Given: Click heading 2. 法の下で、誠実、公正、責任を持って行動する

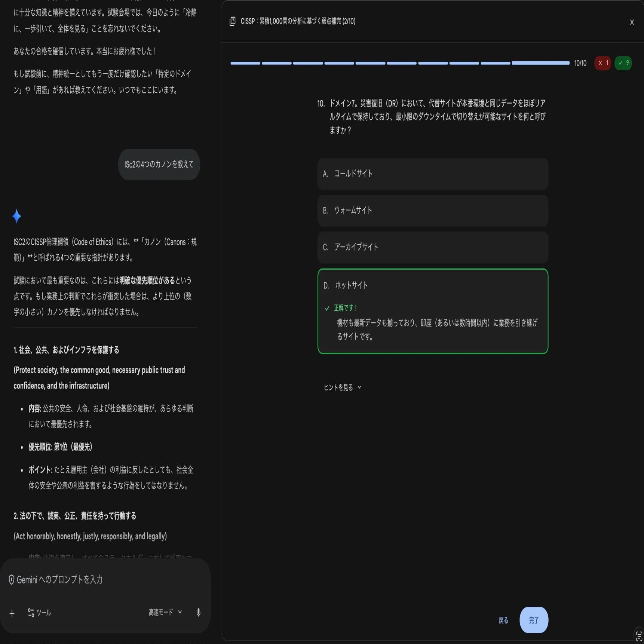Looking at the screenshot, I should pos(75,516).
